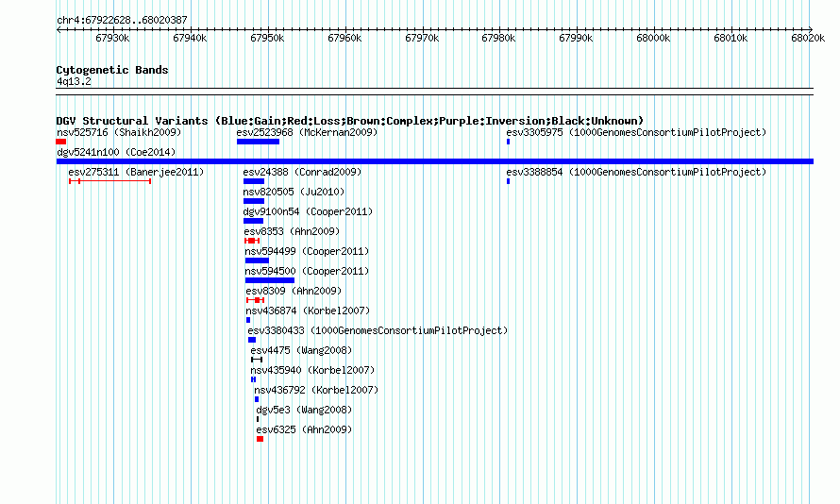Open esv3388854 (1000GenomesConsortiumPilotProject) label
This screenshot has height=504, width=840.
[x=636, y=172]
